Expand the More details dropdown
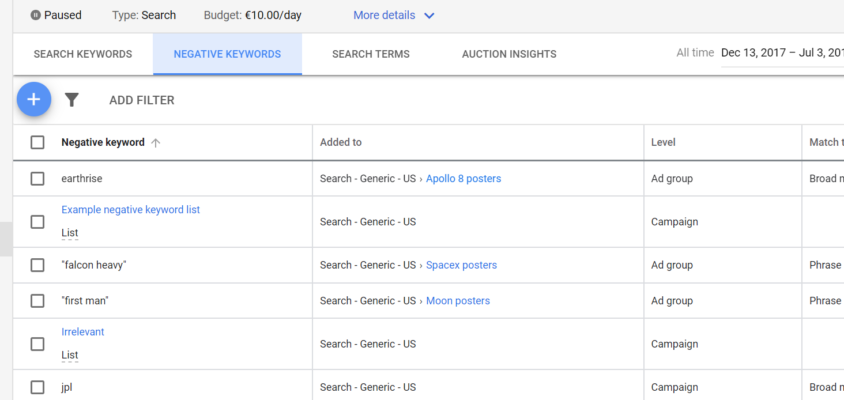 tap(394, 16)
